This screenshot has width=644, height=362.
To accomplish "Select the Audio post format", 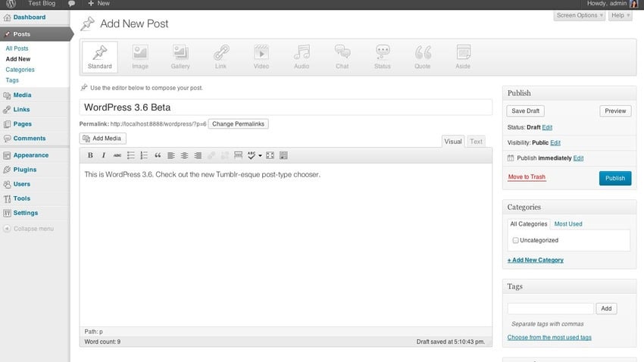I will coord(302,57).
